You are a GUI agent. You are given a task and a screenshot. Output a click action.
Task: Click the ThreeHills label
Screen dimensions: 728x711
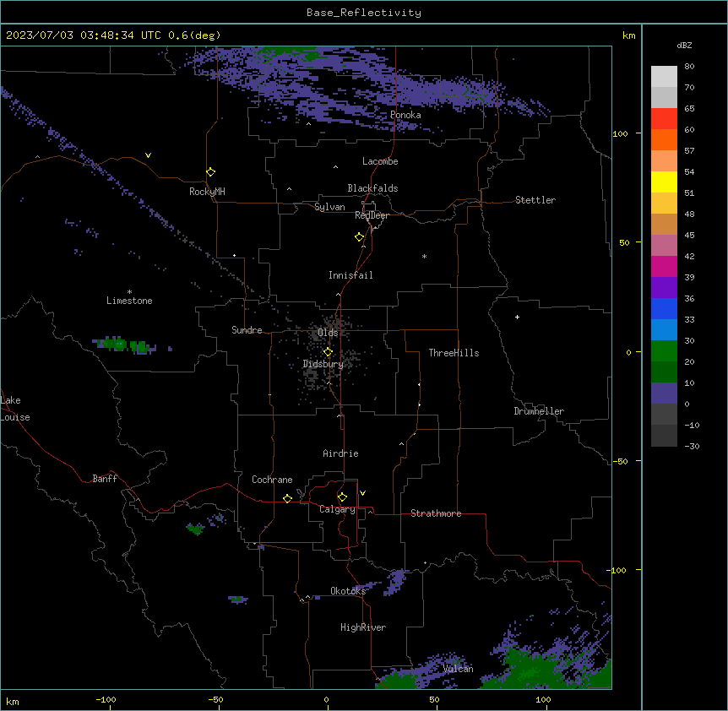[x=454, y=353]
